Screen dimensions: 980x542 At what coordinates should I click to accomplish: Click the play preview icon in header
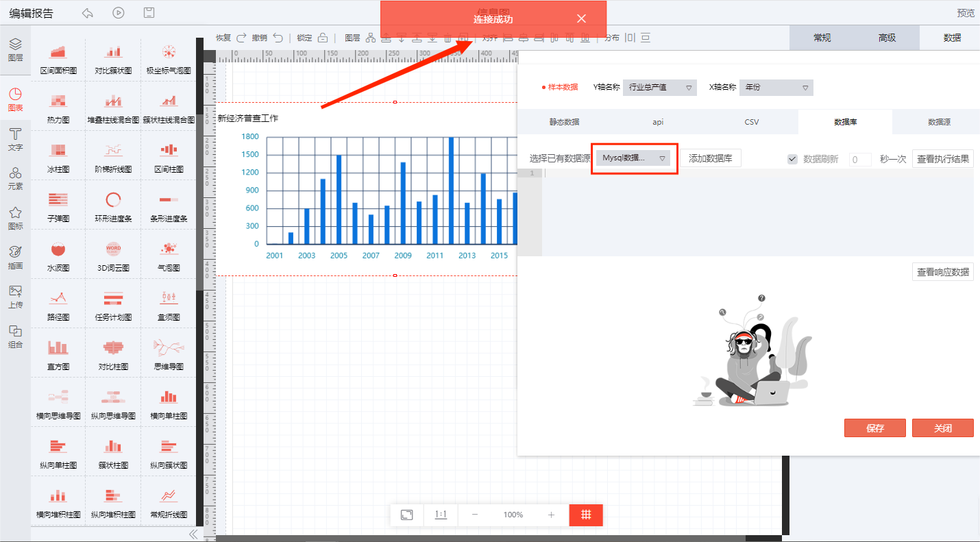coord(119,13)
